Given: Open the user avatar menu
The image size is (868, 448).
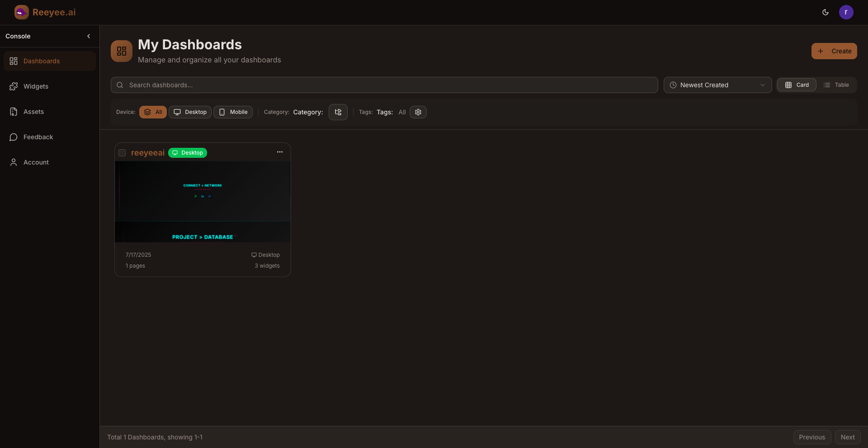Looking at the screenshot, I should pos(846,12).
